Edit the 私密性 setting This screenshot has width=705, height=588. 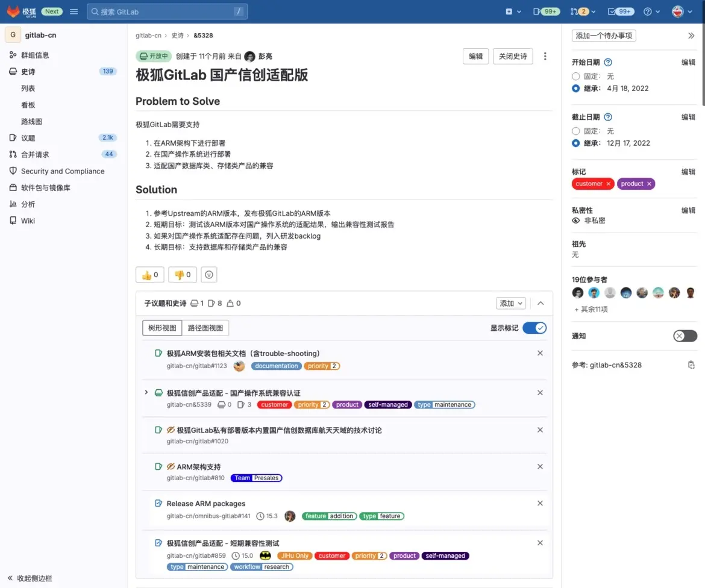(x=688, y=210)
